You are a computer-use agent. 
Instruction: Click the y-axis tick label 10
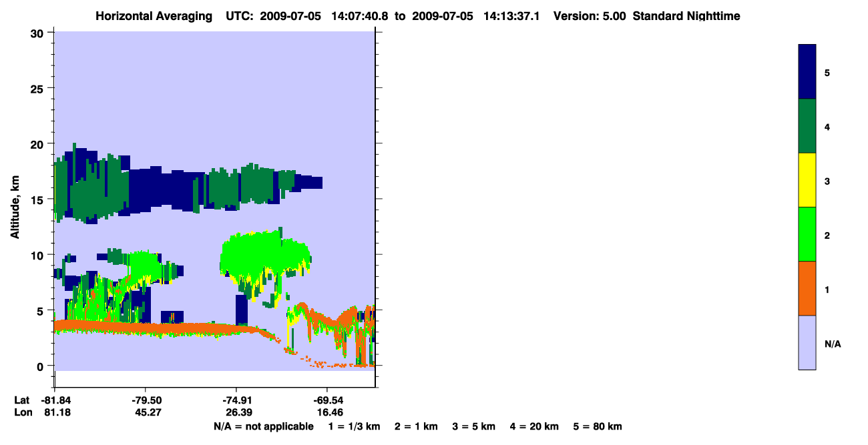(x=38, y=255)
